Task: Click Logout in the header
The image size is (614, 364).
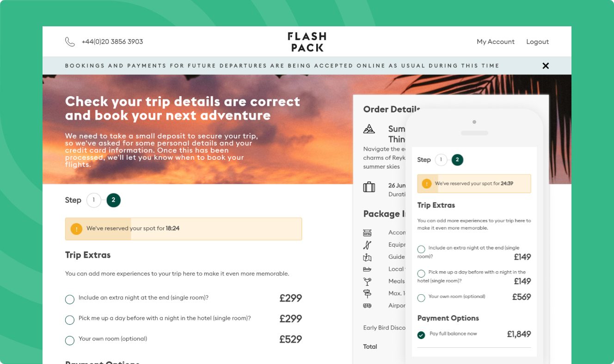Action: 537,42
